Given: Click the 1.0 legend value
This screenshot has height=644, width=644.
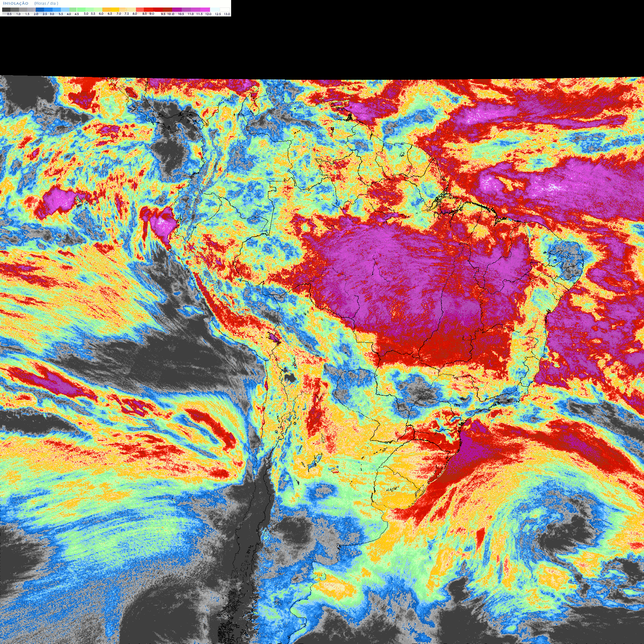Looking at the screenshot, I should coord(18,14).
